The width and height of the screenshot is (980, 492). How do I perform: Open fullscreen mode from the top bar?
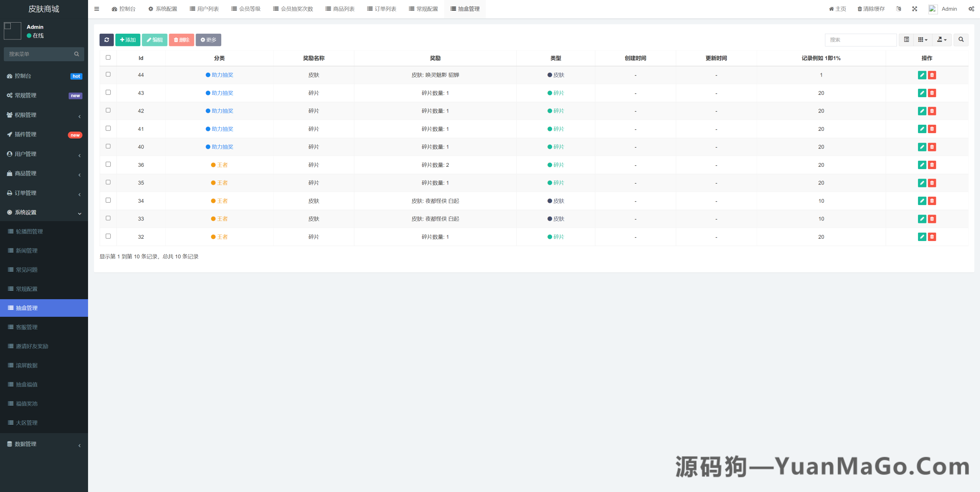point(915,8)
